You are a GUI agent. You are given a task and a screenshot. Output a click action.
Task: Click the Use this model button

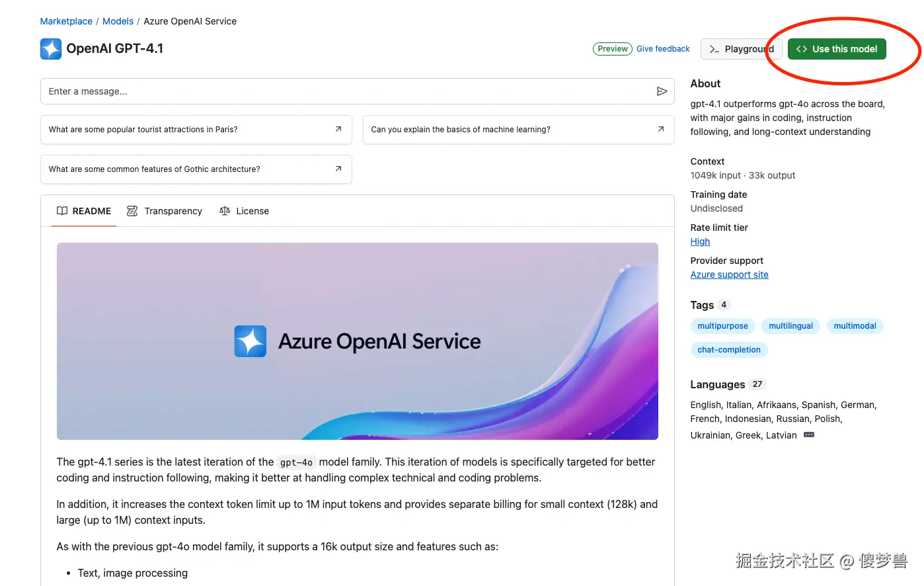coord(837,49)
